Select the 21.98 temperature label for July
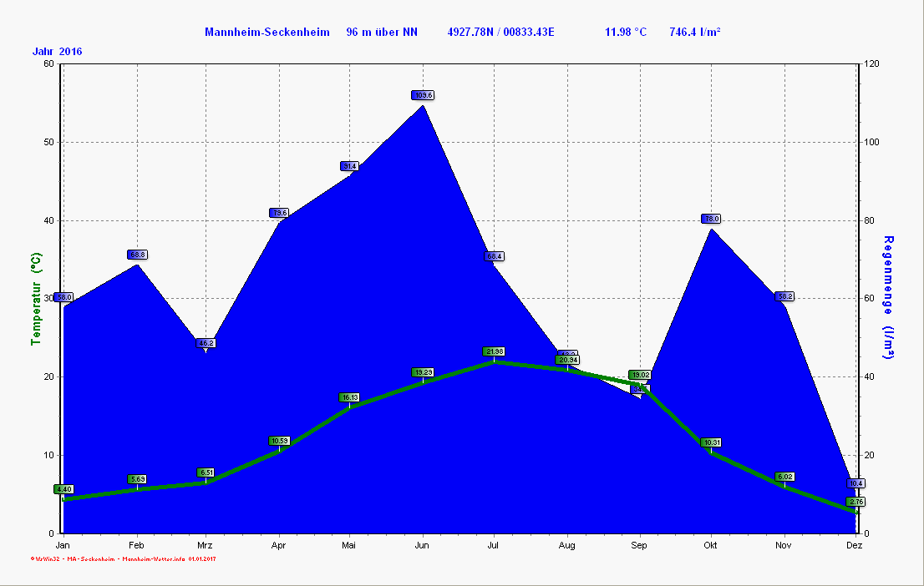Screen dimensions: 924x586 (494, 351)
